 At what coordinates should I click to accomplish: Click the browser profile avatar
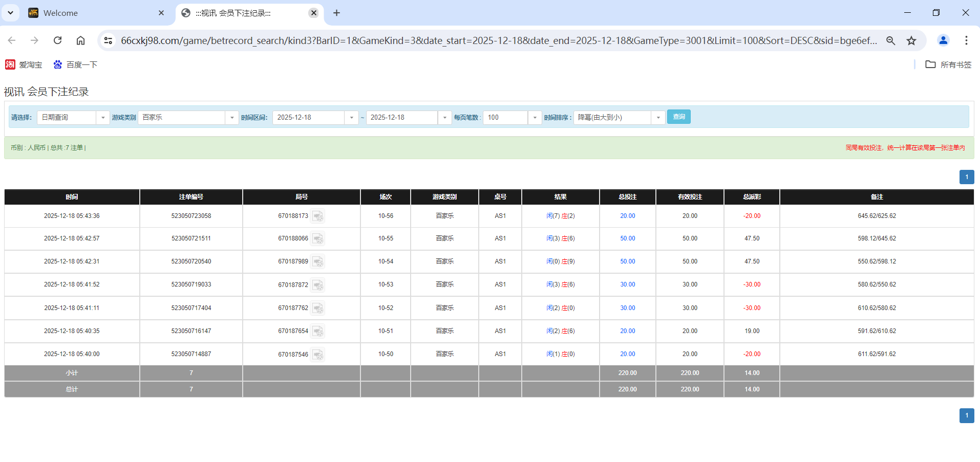[x=943, y=40]
